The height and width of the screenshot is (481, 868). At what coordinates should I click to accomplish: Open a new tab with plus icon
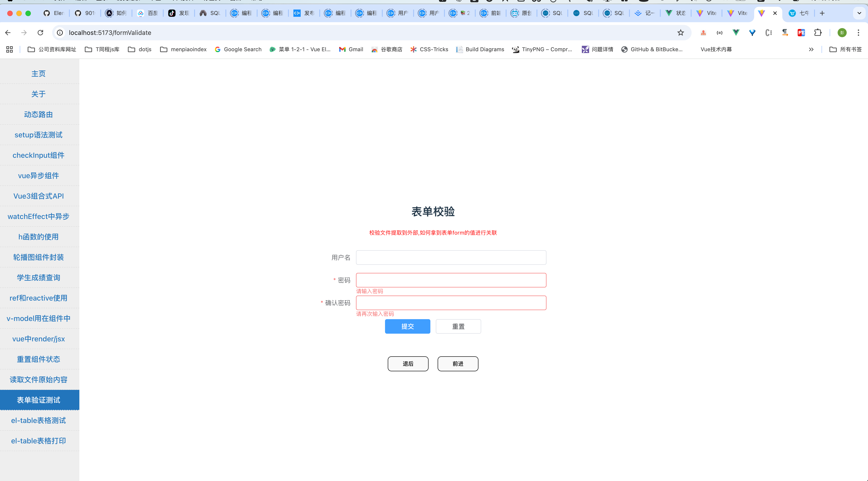coord(822,13)
